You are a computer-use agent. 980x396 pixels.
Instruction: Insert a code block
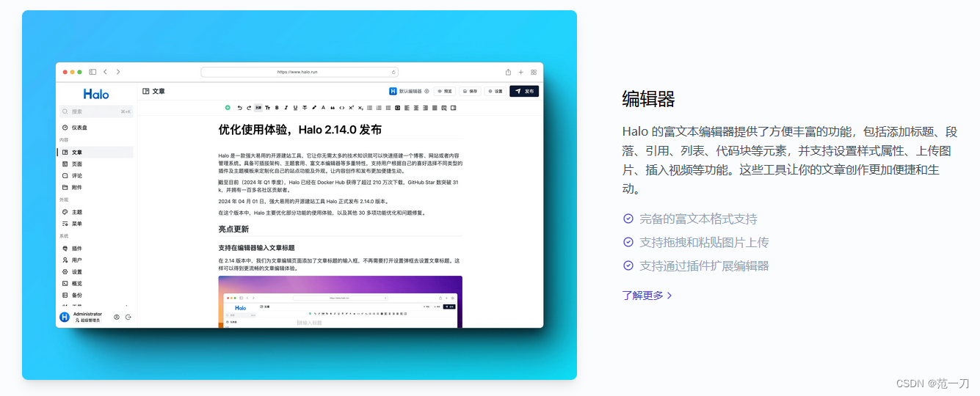(x=398, y=108)
